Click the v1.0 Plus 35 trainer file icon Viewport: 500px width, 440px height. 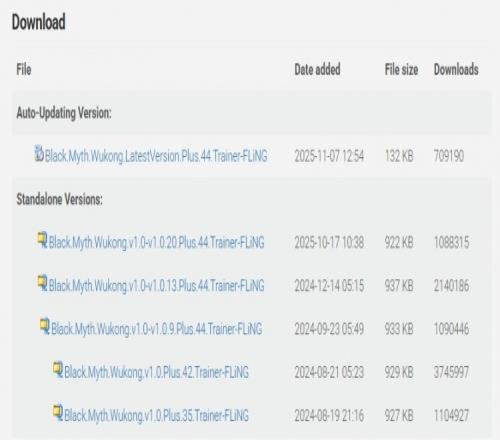[x=58, y=413]
